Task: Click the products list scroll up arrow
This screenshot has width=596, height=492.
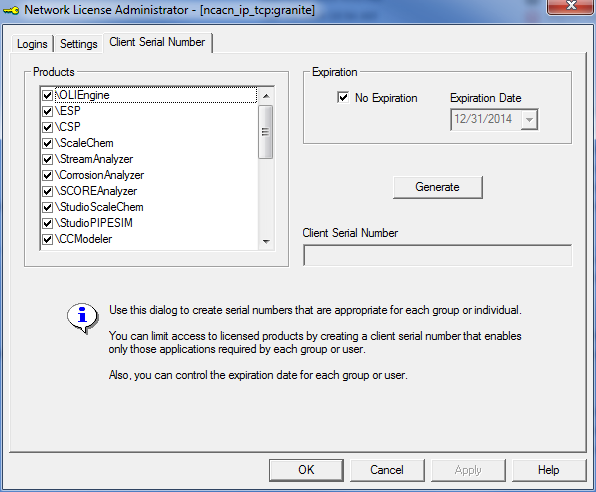Action: [x=266, y=96]
